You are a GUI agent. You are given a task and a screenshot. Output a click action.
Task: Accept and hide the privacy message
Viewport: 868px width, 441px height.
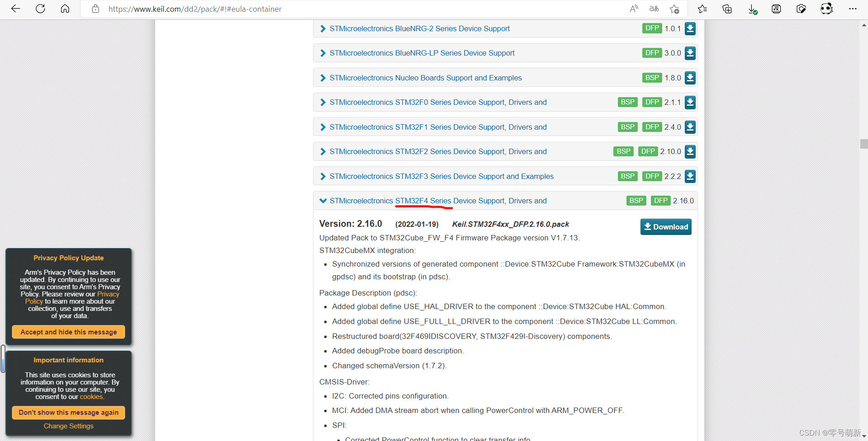pos(69,332)
